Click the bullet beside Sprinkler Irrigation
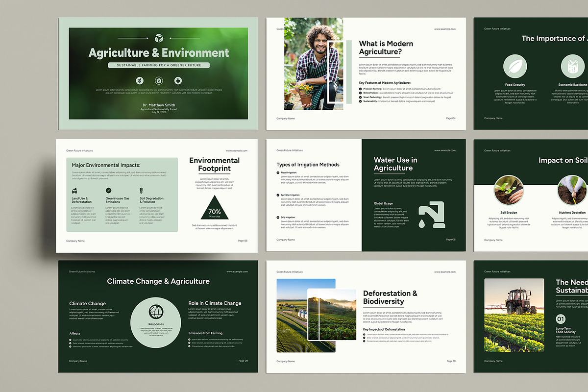 click(278, 195)
